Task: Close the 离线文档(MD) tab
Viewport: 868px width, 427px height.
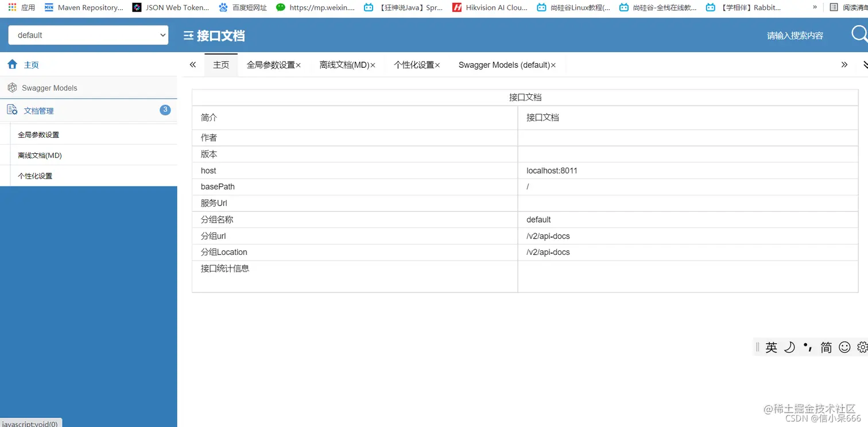Action: (373, 65)
